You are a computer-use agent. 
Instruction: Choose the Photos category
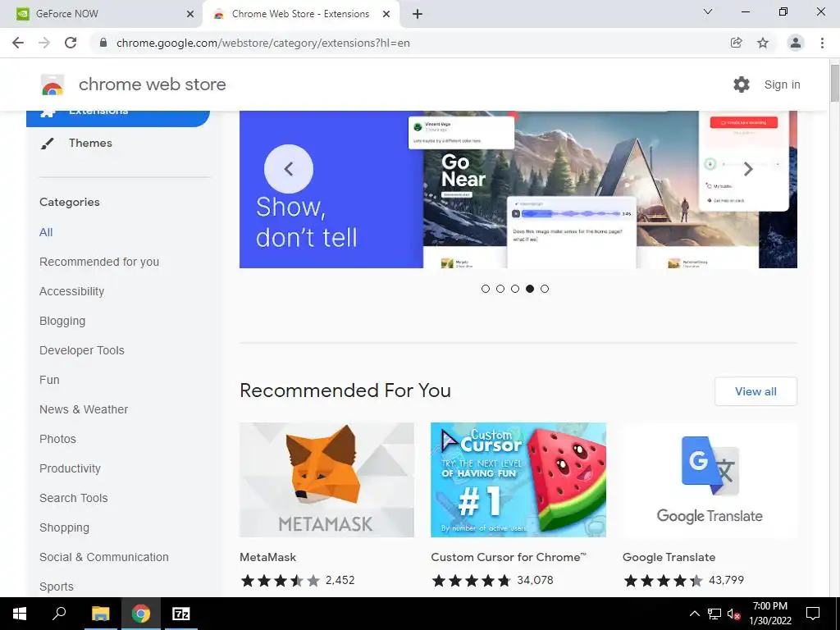tap(58, 439)
